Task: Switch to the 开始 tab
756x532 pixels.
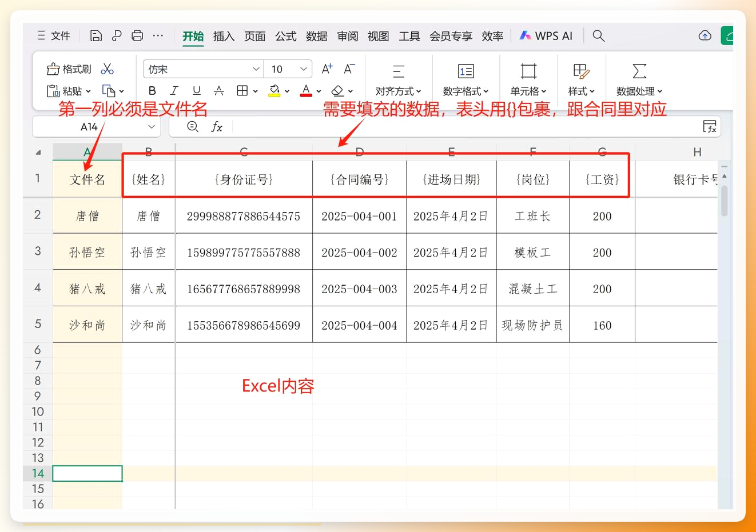Action: (193, 36)
